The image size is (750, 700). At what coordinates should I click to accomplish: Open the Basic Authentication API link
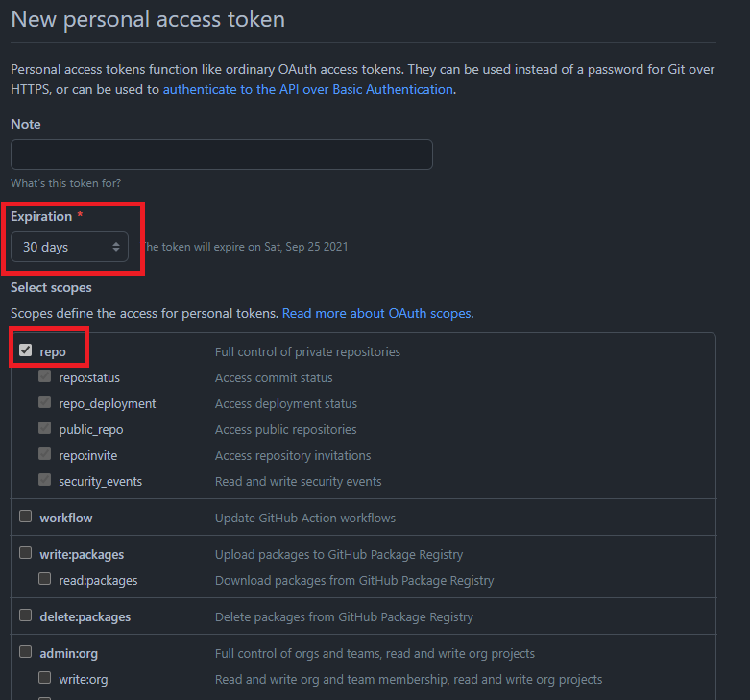tap(307, 89)
